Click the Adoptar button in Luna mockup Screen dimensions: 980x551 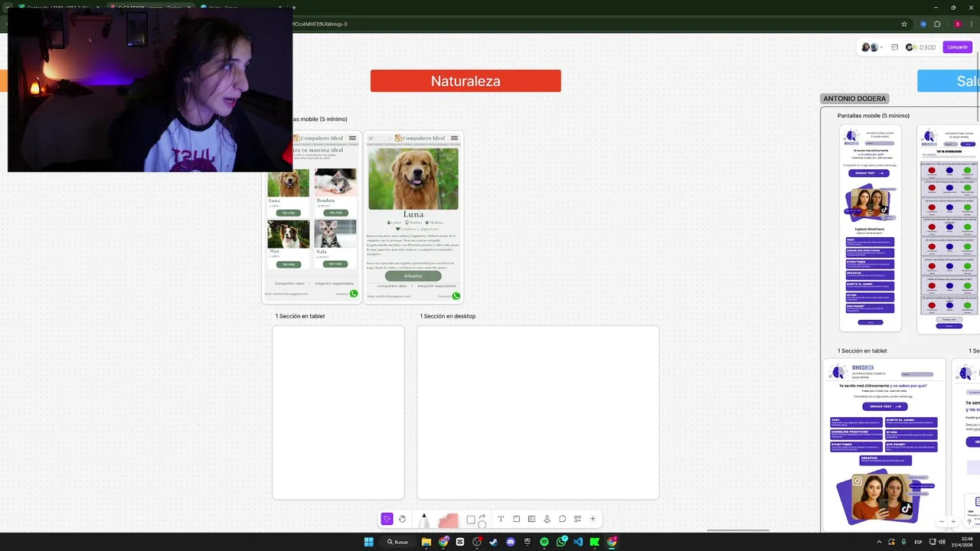click(413, 275)
